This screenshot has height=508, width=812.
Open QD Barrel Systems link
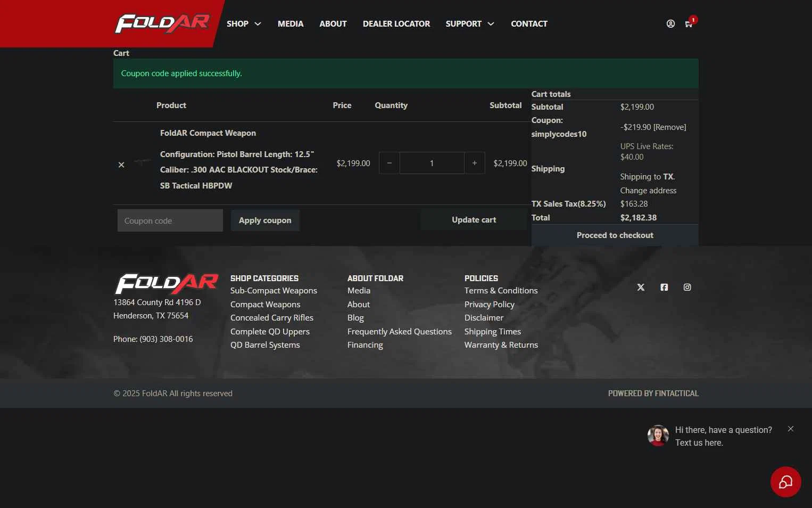[265, 345]
